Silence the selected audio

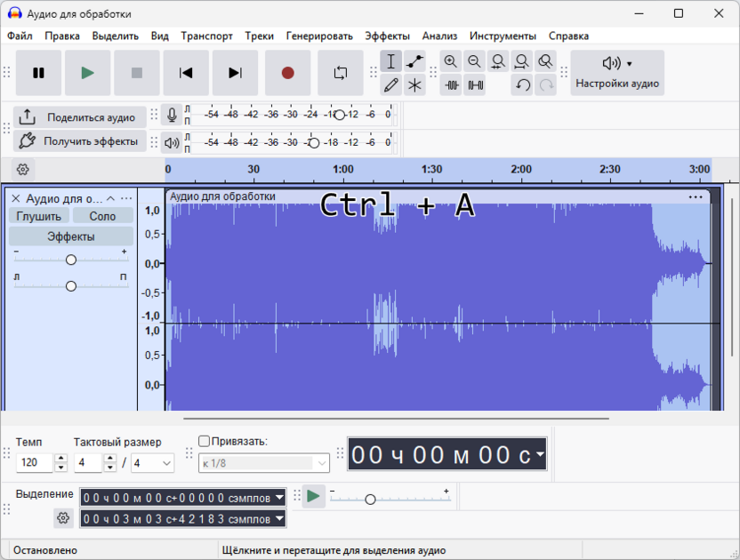coord(475,85)
